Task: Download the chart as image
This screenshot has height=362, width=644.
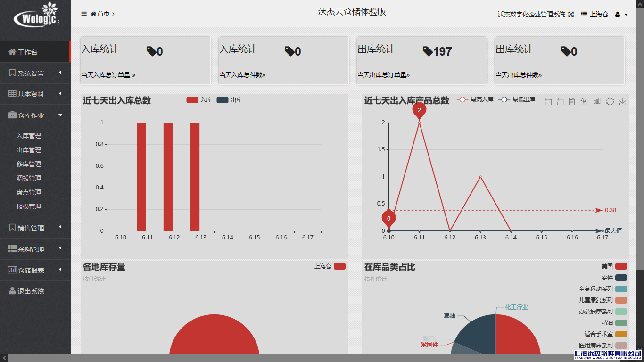Action: pyautogui.click(x=623, y=101)
